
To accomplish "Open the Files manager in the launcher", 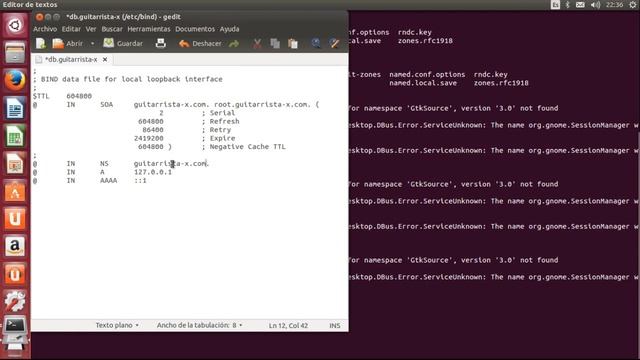I will (x=15, y=53).
